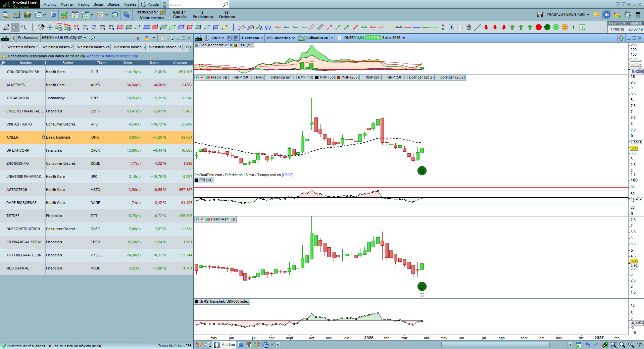Viewport: 644px width, 349px height.
Task: Sort by the Volumen column header
Action: pyautogui.click(x=180, y=63)
